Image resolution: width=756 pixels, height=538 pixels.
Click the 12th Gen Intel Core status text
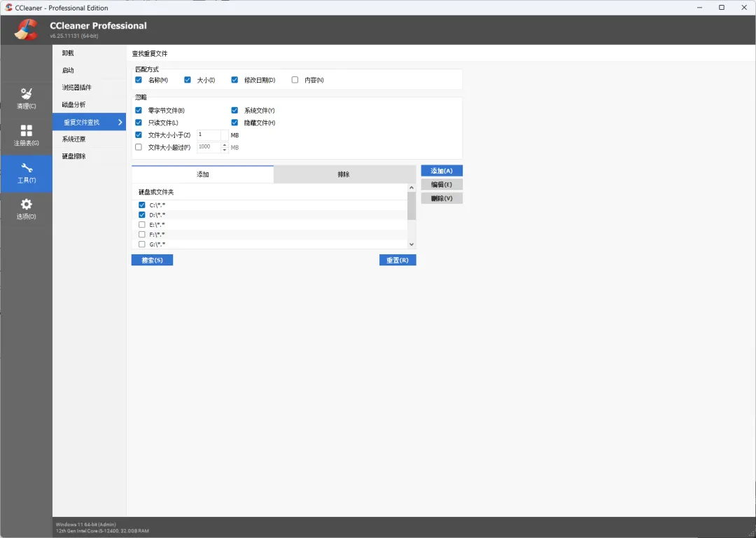[102, 531]
